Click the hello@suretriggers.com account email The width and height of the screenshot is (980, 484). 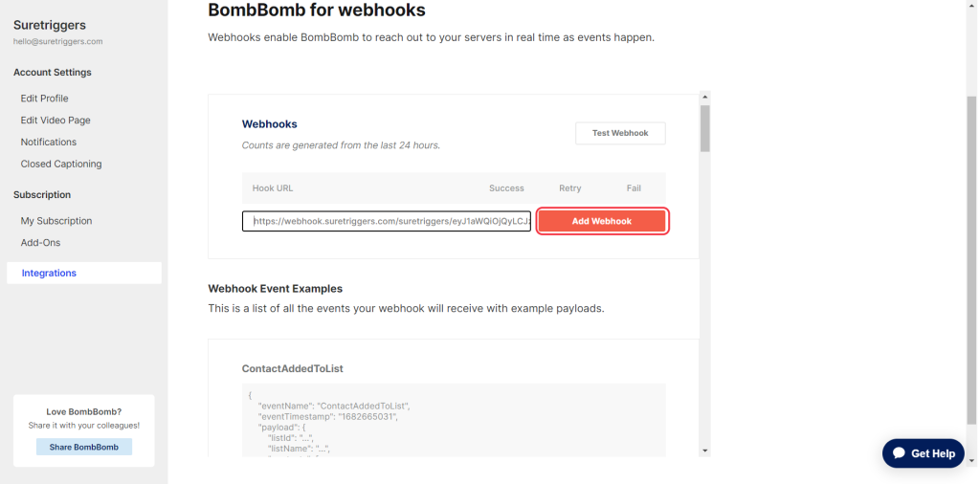coord(57,42)
